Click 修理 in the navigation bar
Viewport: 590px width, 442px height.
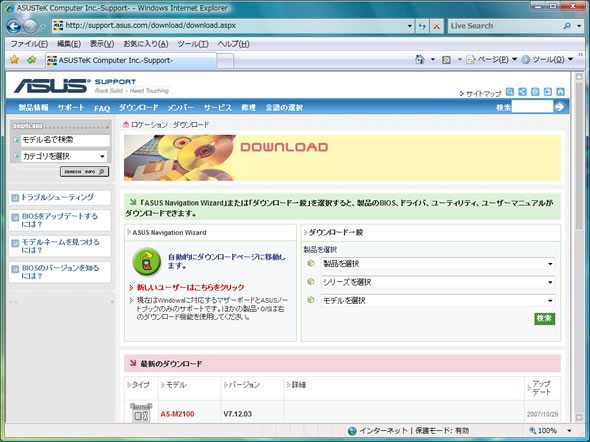(248, 108)
